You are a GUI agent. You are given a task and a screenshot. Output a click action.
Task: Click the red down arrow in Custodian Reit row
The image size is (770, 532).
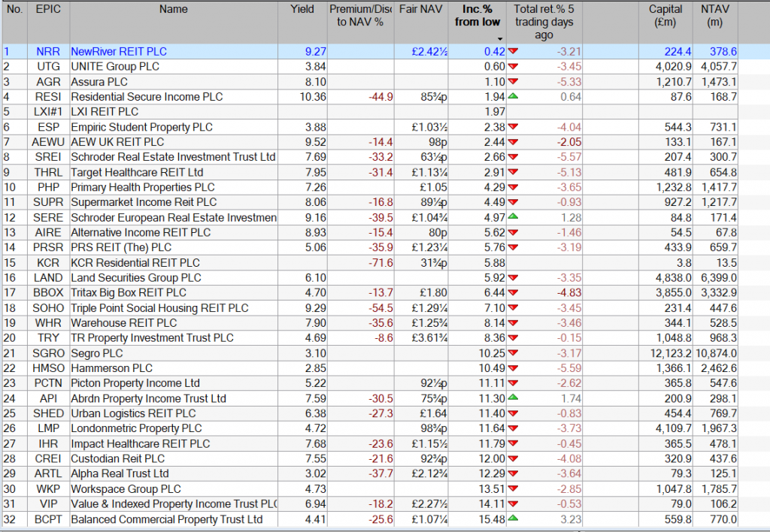513,458
